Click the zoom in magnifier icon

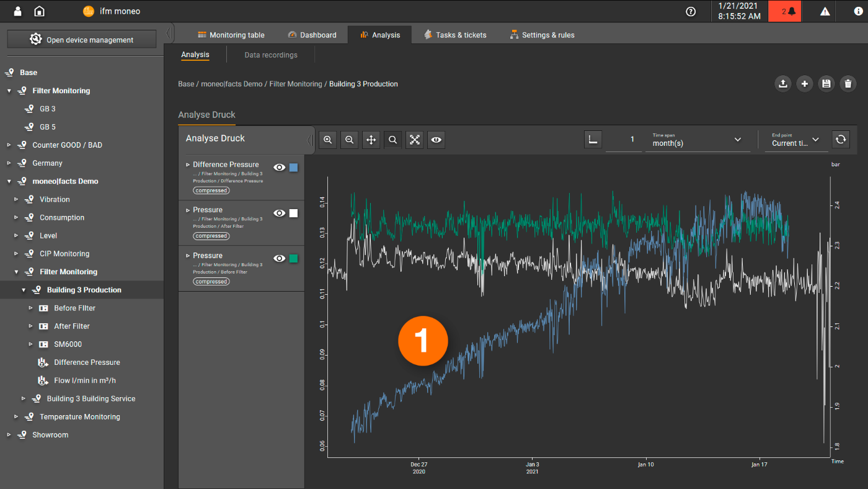(328, 140)
